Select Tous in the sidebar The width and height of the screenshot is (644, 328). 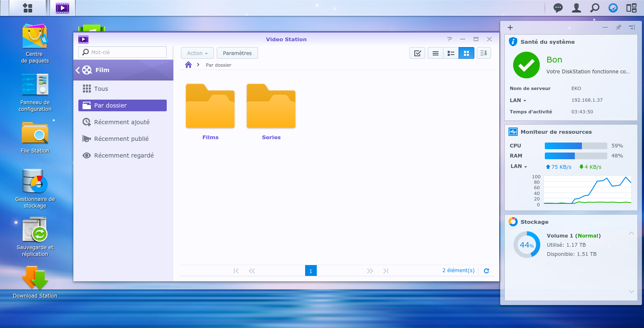[101, 89]
